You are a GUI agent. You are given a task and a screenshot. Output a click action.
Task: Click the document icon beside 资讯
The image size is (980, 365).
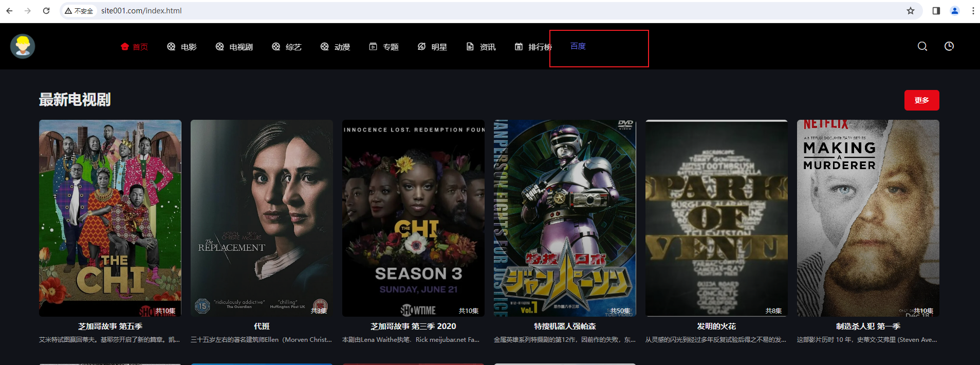click(470, 47)
